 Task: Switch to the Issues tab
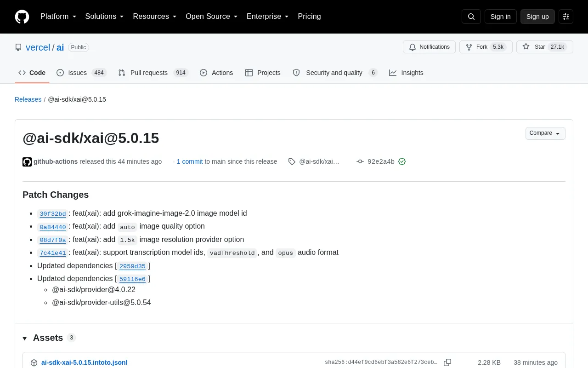[x=81, y=73]
